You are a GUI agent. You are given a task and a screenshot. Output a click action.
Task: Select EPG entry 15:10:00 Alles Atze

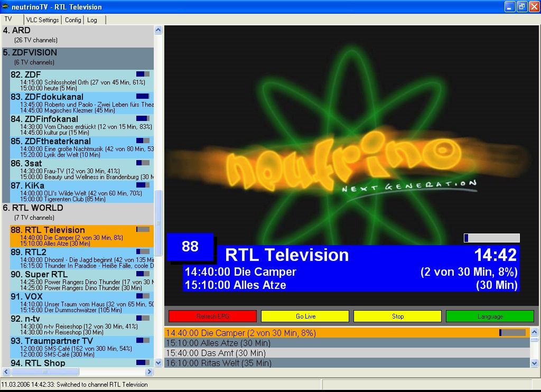(x=347, y=343)
